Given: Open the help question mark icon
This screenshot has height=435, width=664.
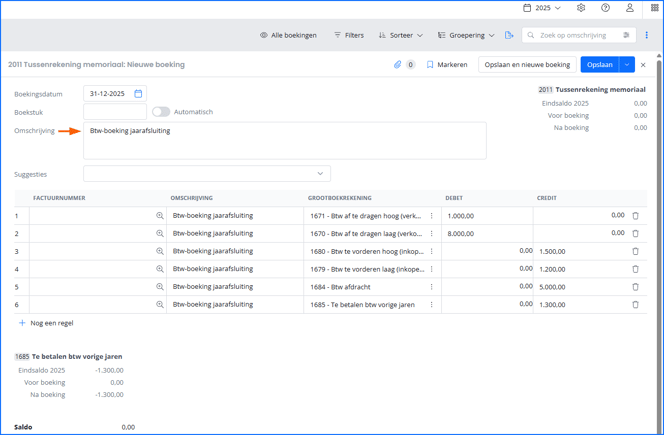Looking at the screenshot, I should (606, 8).
